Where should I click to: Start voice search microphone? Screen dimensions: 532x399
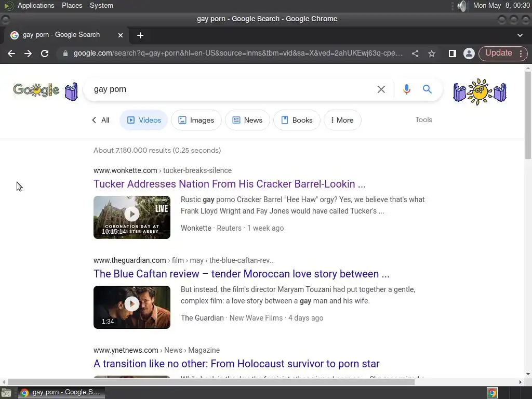pos(406,89)
